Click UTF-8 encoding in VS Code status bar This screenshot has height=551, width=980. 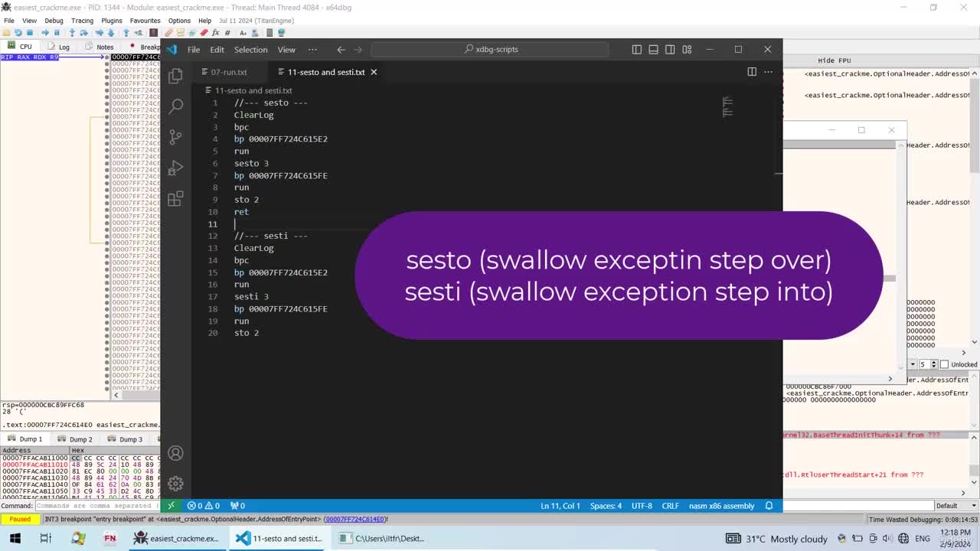coord(642,505)
